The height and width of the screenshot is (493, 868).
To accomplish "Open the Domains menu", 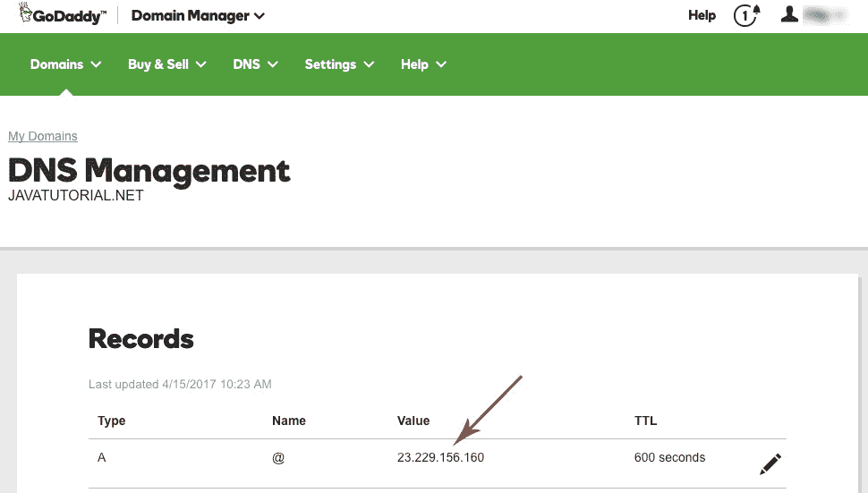I will (x=66, y=64).
